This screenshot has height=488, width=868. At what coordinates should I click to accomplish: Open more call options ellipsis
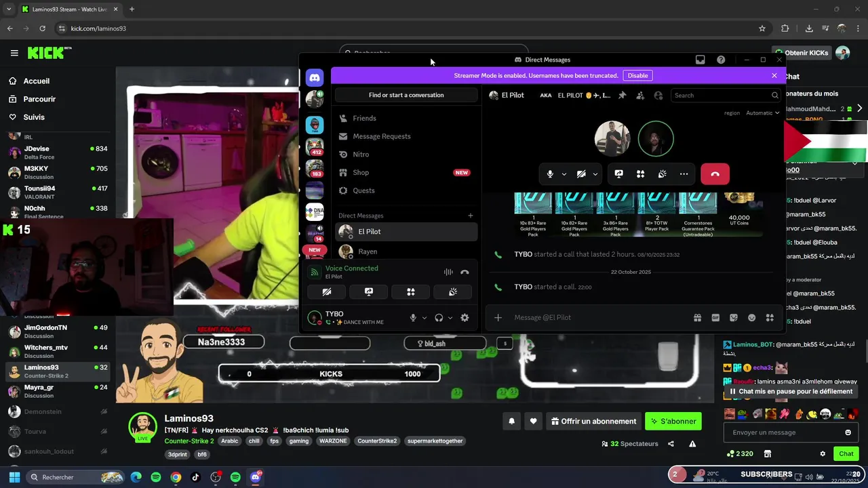[x=684, y=174]
